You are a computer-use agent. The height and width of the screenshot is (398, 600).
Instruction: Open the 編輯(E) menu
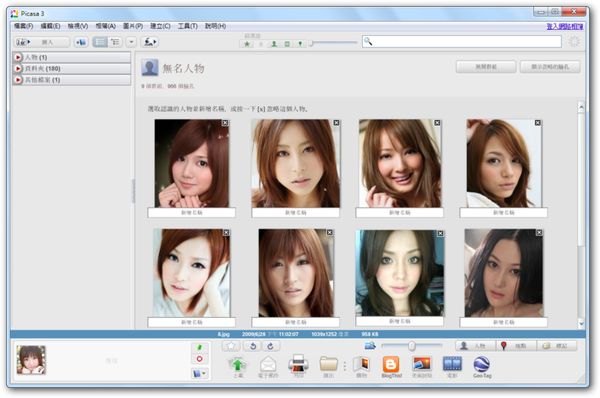pyautogui.click(x=51, y=26)
